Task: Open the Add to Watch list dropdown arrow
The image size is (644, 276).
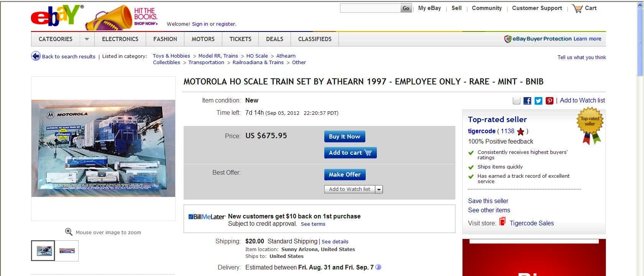Action: point(379,189)
